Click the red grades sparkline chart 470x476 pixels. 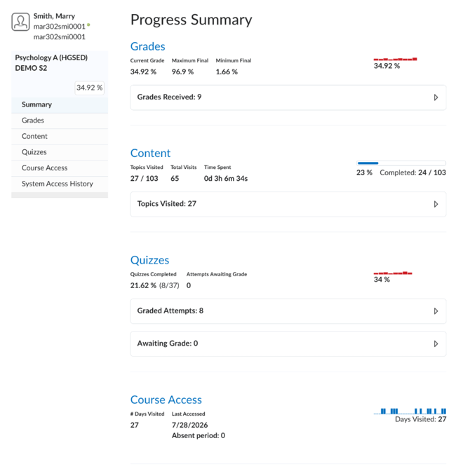click(x=395, y=59)
